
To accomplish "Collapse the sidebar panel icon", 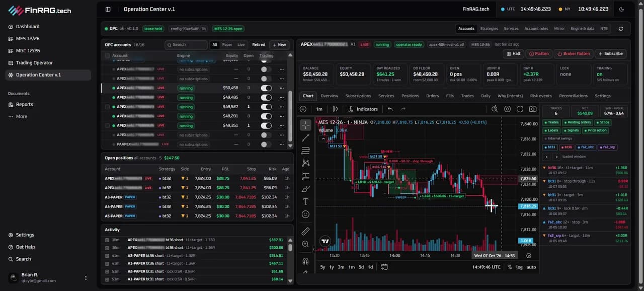I will pos(108,9).
